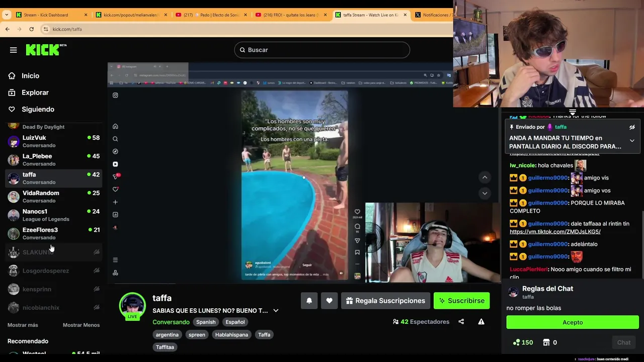Click the Español tag
Screen dimensions: 644x362
click(x=235, y=322)
